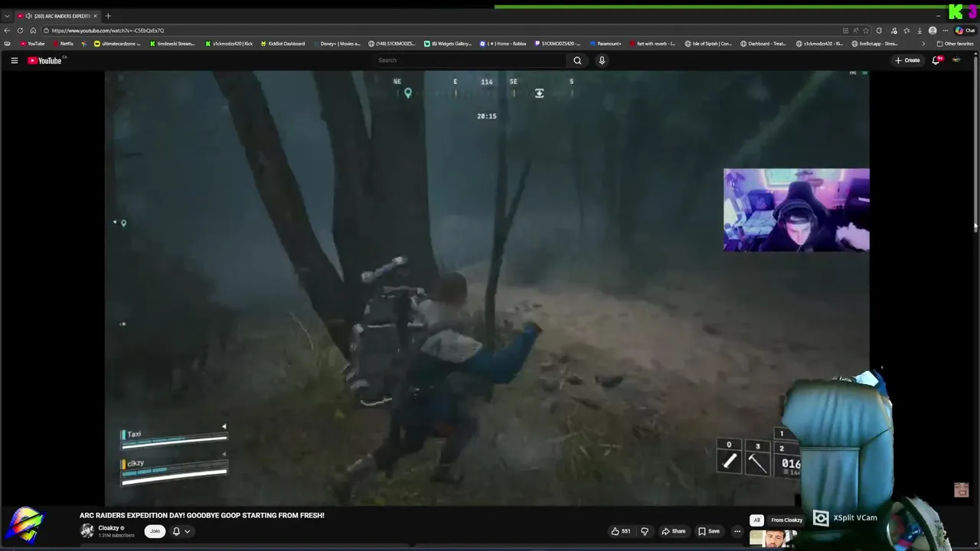Select the All filter chip

click(x=756, y=520)
